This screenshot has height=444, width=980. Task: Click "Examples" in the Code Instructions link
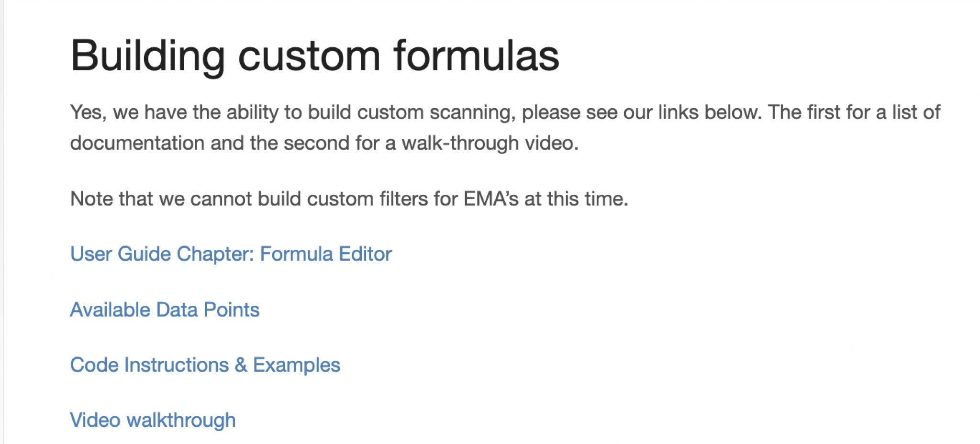coord(296,365)
